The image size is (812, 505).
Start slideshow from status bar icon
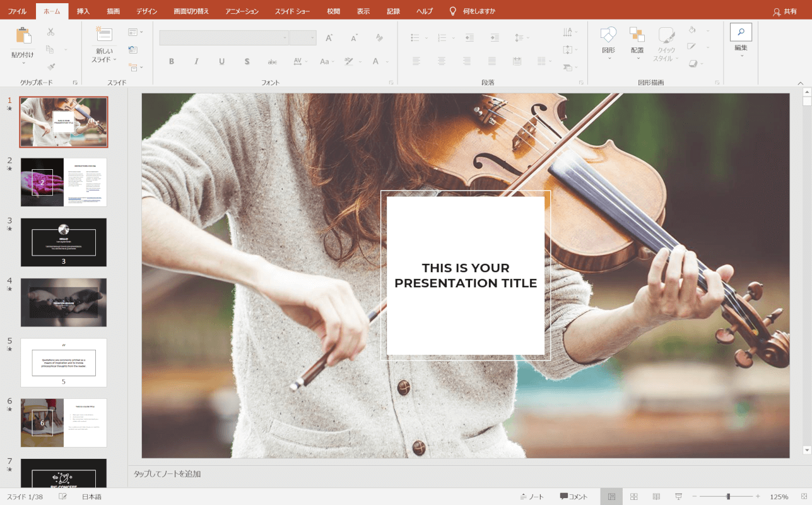(678, 497)
